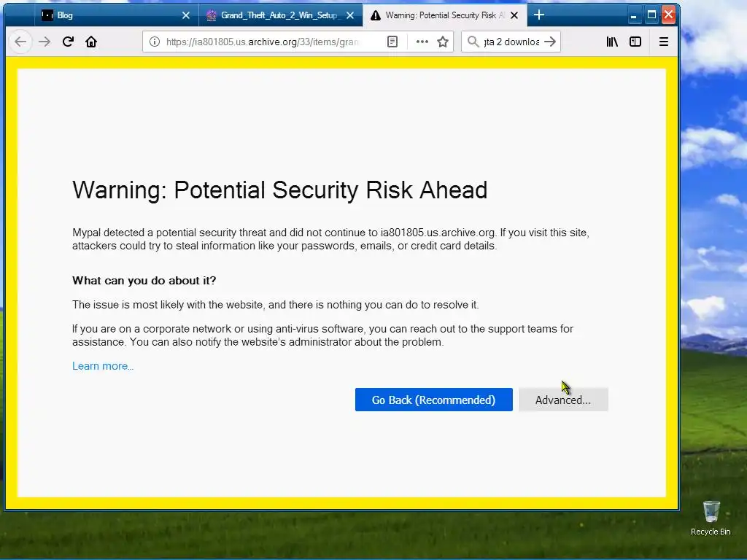
Task: Open the Library bookshelf icon
Action: tap(612, 42)
